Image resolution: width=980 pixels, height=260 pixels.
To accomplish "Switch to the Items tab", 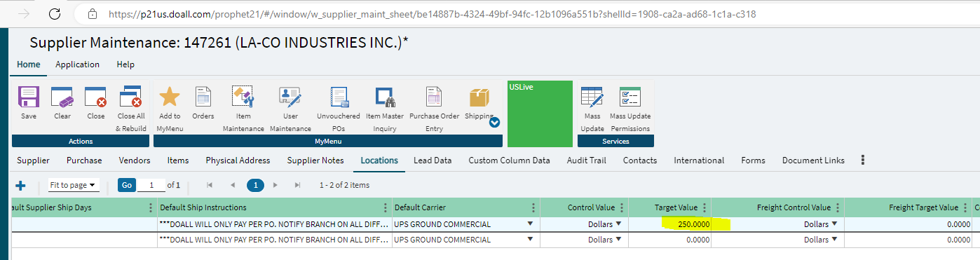I will 178,160.
